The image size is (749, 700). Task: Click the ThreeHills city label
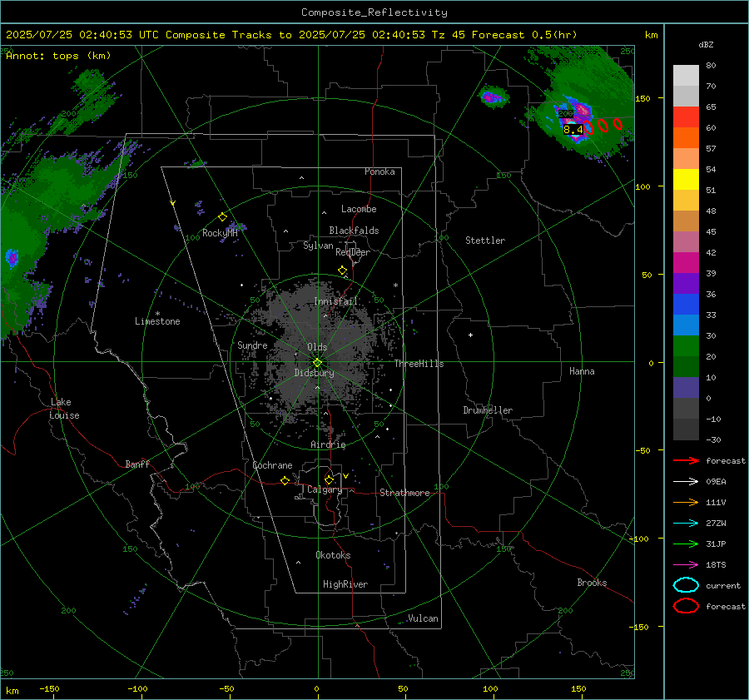(x=419, y=364)
